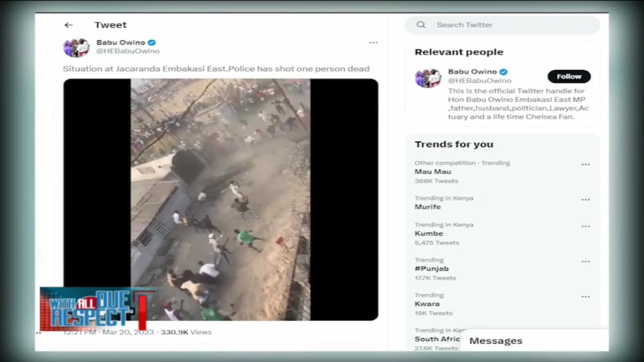The width and height of the screenshot is (644, 362).
Task: Click the Relevant people heading
Action: click(x=459, y=52)
